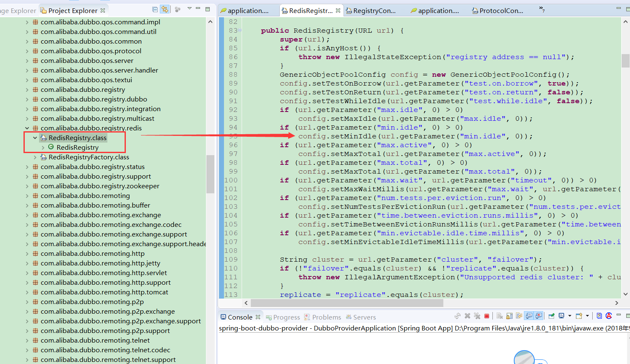
Task: Open Project Explorer view menu triangle
Action: [x=190, y=8]
